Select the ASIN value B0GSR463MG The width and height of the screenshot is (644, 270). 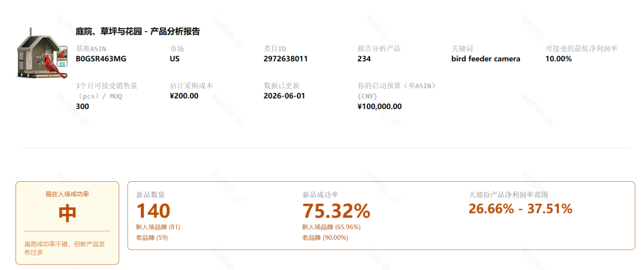pyautogui.click(x=101, y=58)
